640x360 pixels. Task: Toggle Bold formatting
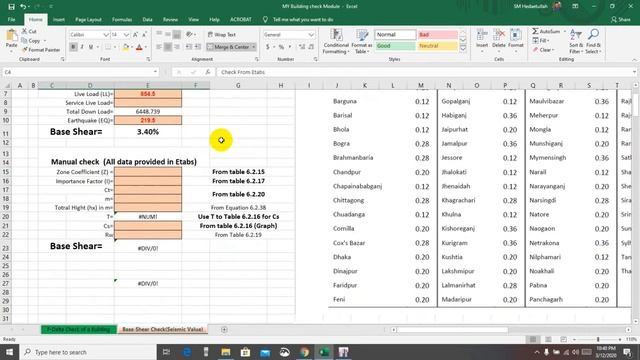point(73,47)
